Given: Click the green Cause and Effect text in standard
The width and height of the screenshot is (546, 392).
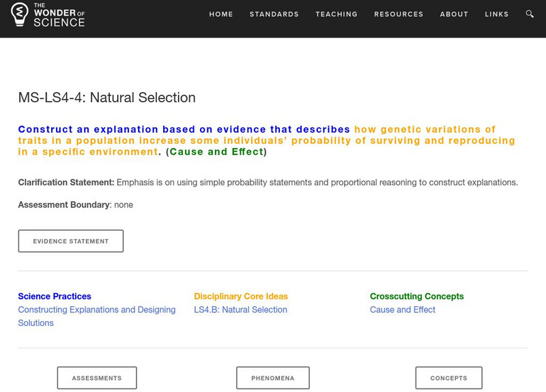Looking at the screenshot, I should tap(216, 151).
